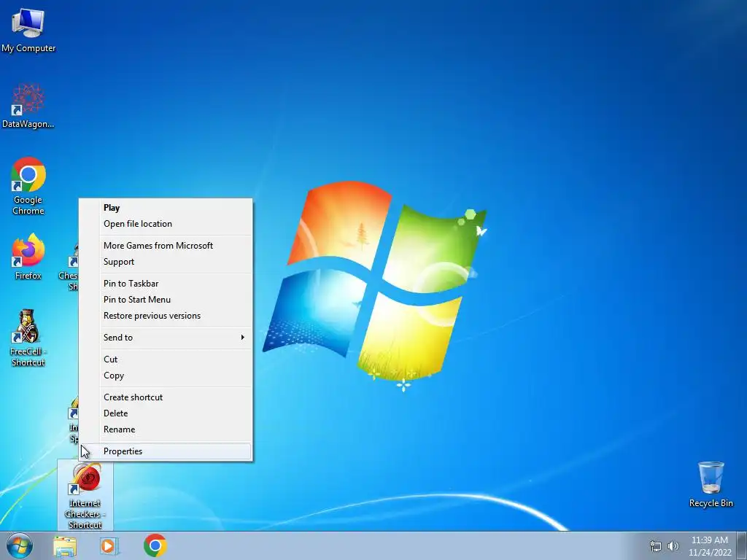Click the taskbar clock showing 11:39 AM
The width and height of the screenshot is (747, 560).
coord(710,545)
